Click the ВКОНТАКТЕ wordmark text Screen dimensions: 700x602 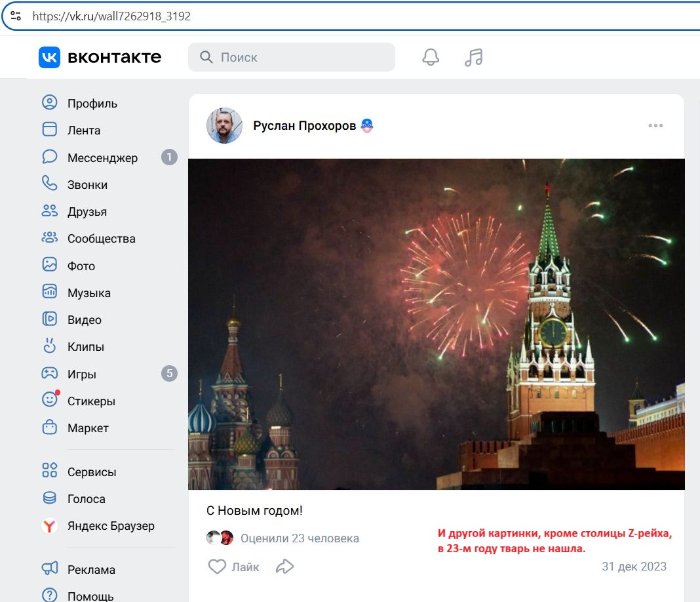114,57
